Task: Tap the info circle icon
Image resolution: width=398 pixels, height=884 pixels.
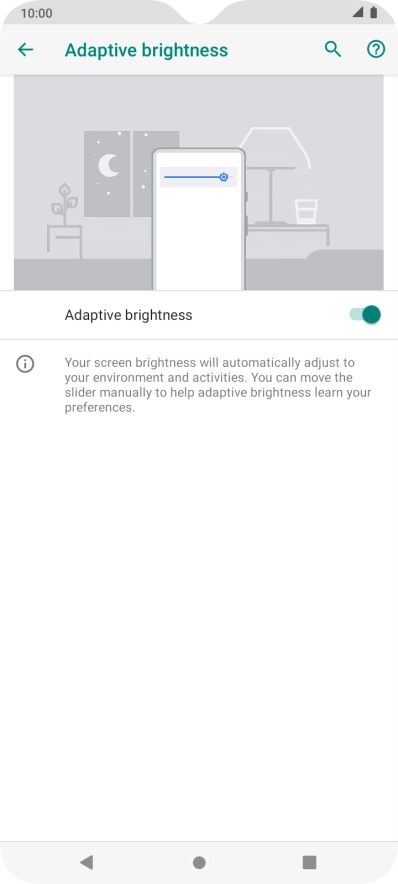Action: coord(25,364)
